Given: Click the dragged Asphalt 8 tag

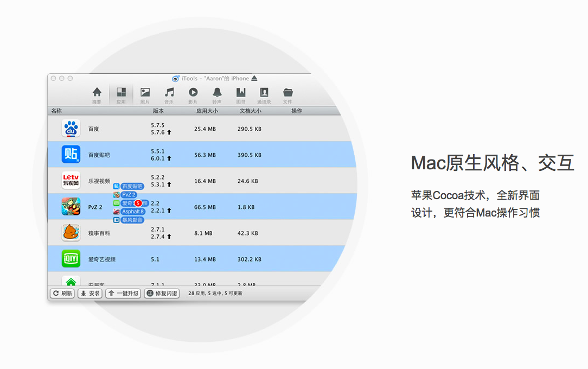Looking at the screenshot, I should [x=133, y=212].
